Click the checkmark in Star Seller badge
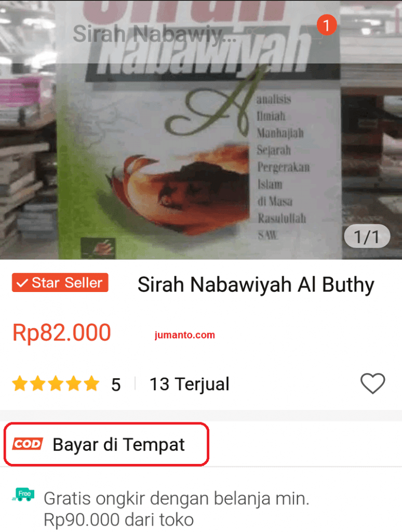The image size is (402, 532). 22,283
